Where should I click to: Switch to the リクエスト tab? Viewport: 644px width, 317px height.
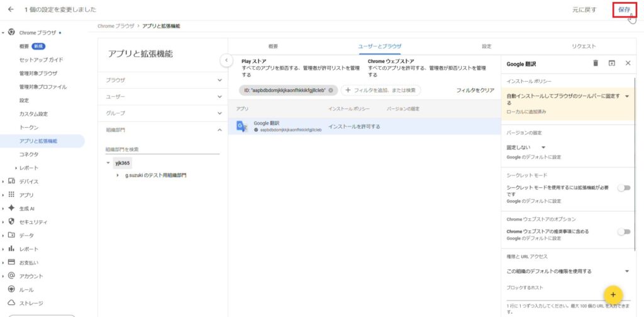point(584,47)
